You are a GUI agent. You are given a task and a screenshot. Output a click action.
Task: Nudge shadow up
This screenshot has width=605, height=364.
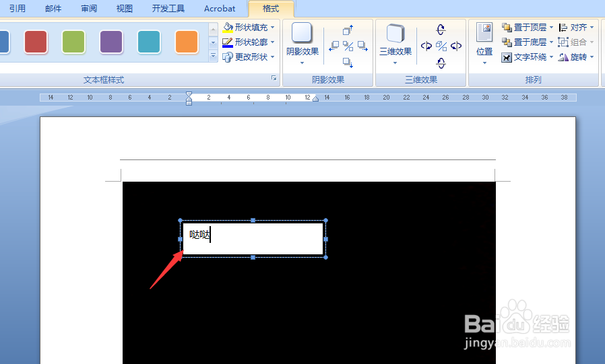click(x=348, y=30)
